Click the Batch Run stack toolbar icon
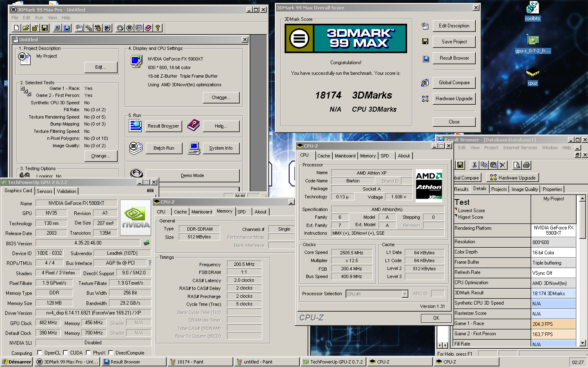This screenshot has width=588, height=368. [x=139, y=28]
